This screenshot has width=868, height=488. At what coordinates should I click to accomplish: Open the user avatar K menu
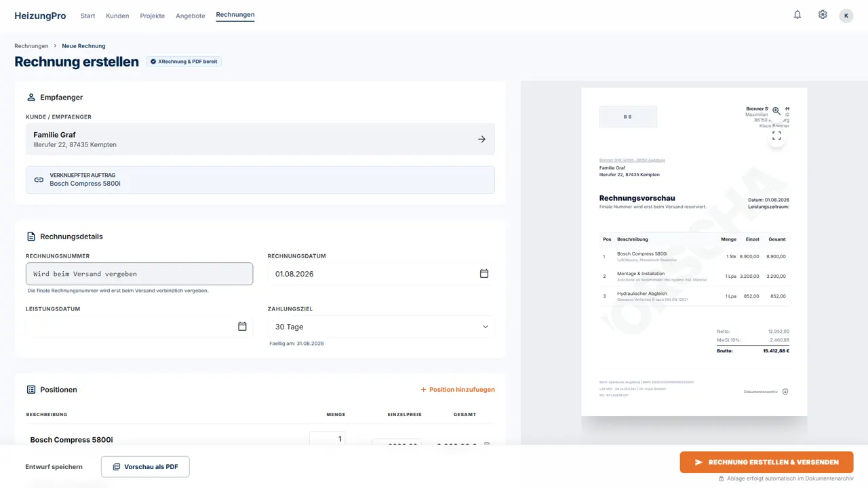(846, 16)
